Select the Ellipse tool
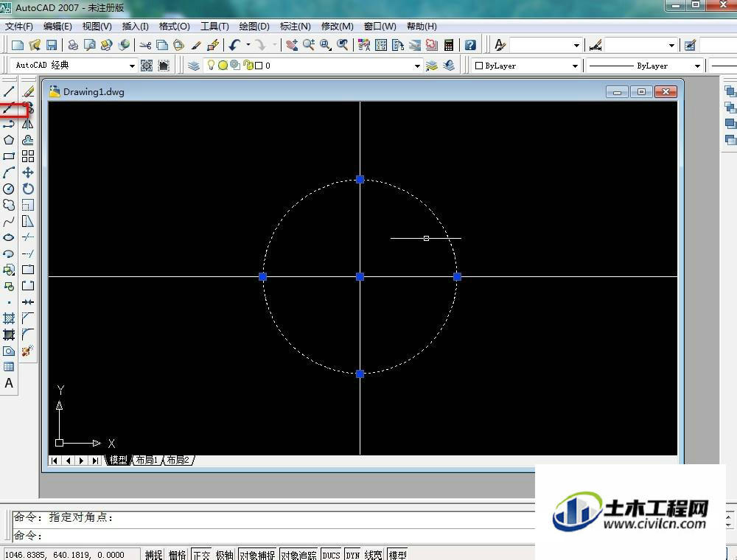This screenshot has height=560, width=737. (8, 237)
